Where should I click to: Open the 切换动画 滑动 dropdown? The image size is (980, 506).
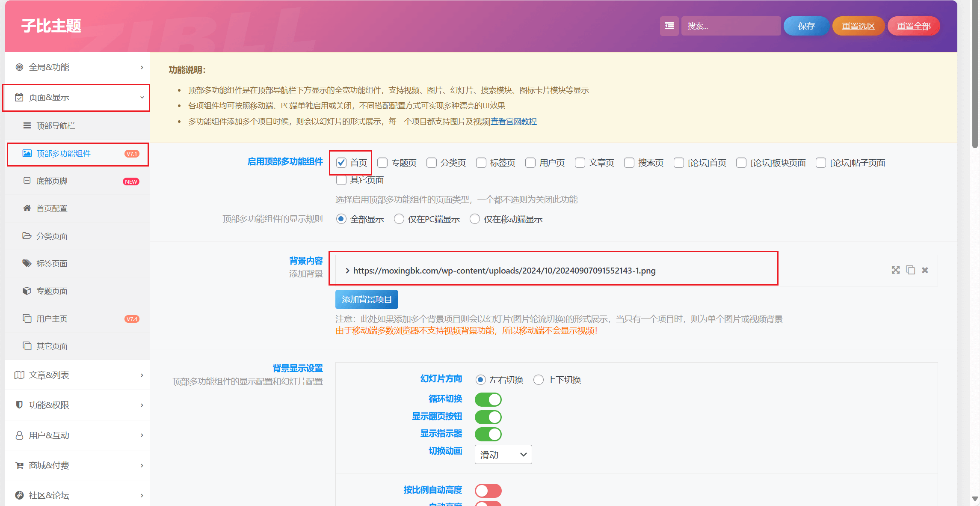click(x=503, y=455)
